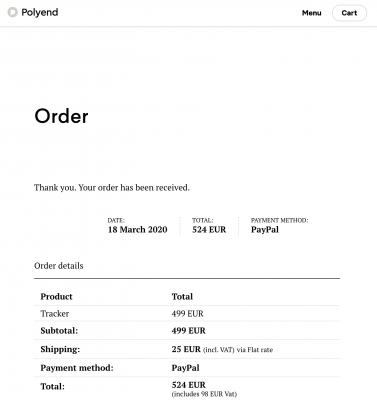Click the Product column header
The image size is (377, 400).
click(56, 297)
